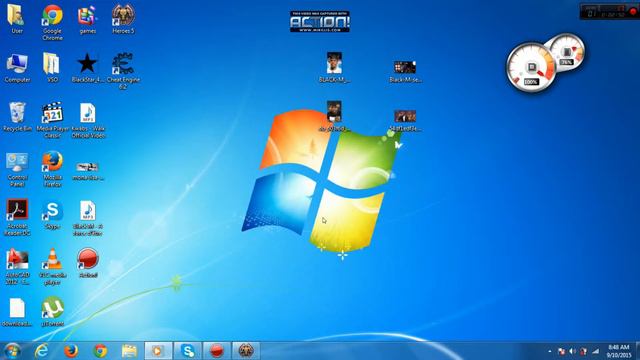640x360 pixels.
Task: Launch Internet Explorer from the taskbar
Action: 41,351
